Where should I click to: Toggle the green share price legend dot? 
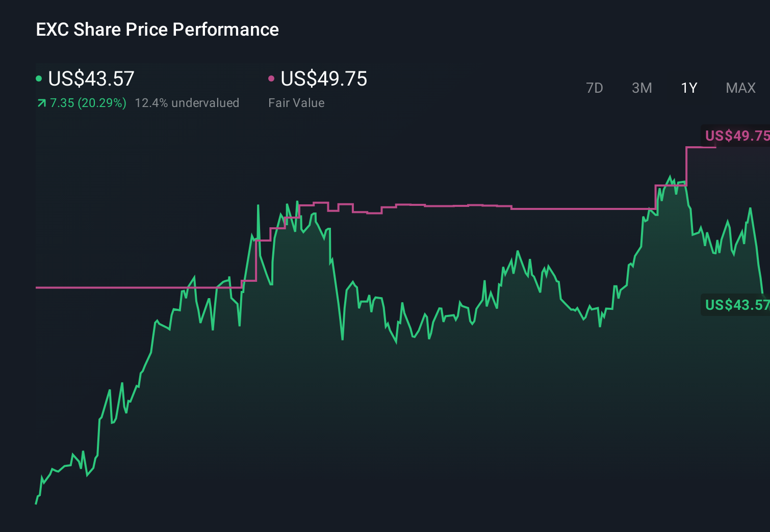(x=39, y=77)
